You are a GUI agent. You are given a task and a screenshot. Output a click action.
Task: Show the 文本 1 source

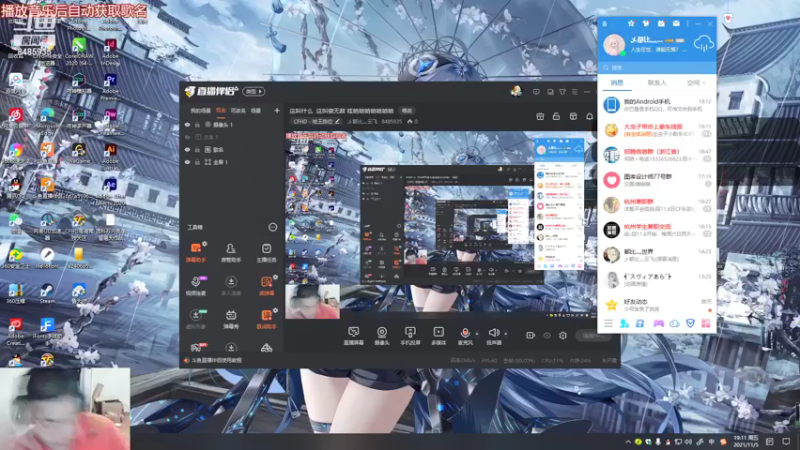(187, 137)
